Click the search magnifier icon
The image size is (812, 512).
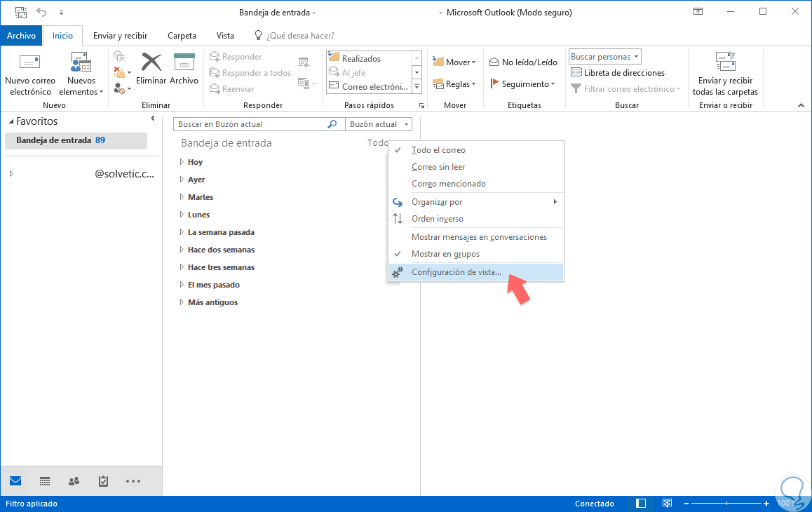pos(332,124)
